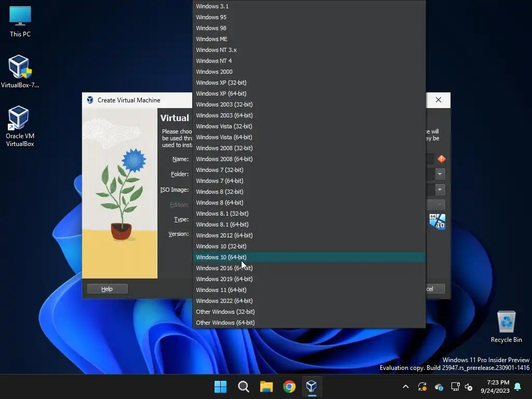This screenshot has width=532, height=399.
Task: Open Oracle VM VirtualBox desktop shortcut
Action: 20,126
